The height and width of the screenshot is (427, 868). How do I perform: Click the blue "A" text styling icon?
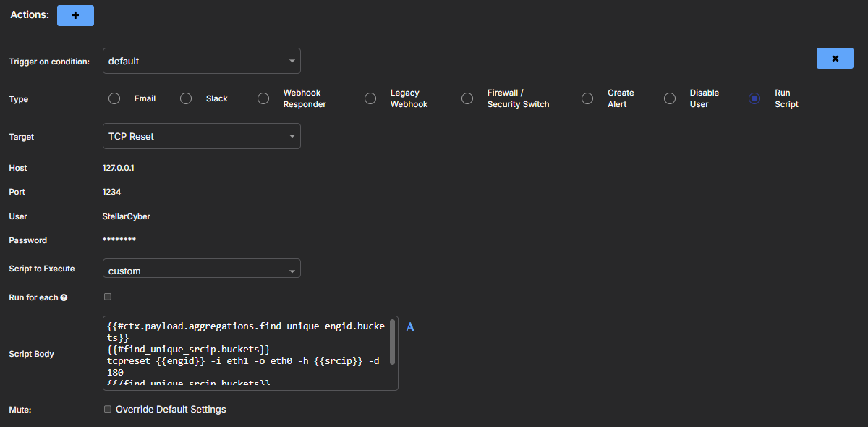[x=410, y=327]
